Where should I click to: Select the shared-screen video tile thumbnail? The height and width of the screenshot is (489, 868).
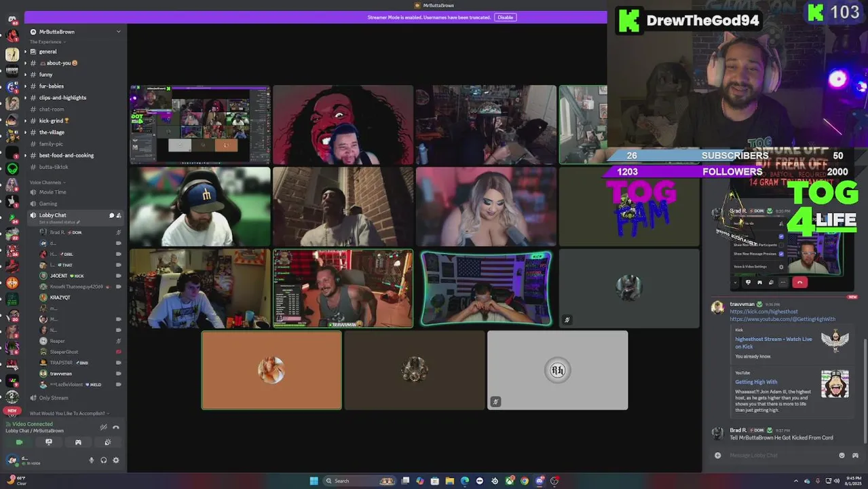pyautogui.click(x=200, y=125)
